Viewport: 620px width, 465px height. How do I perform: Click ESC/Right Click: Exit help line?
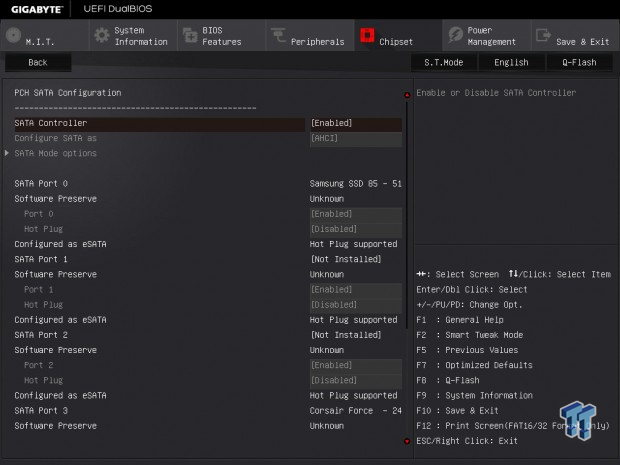click(x=467, y=441)
